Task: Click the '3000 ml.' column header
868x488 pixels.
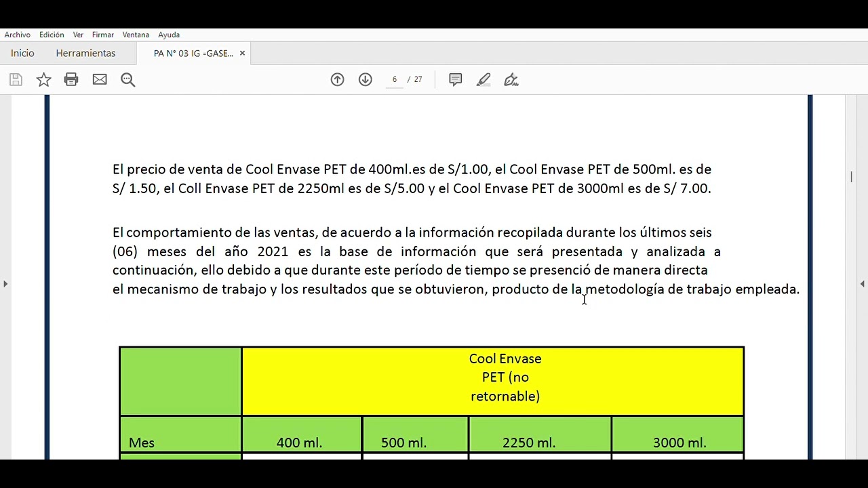Action: click(x=677, y=434)
